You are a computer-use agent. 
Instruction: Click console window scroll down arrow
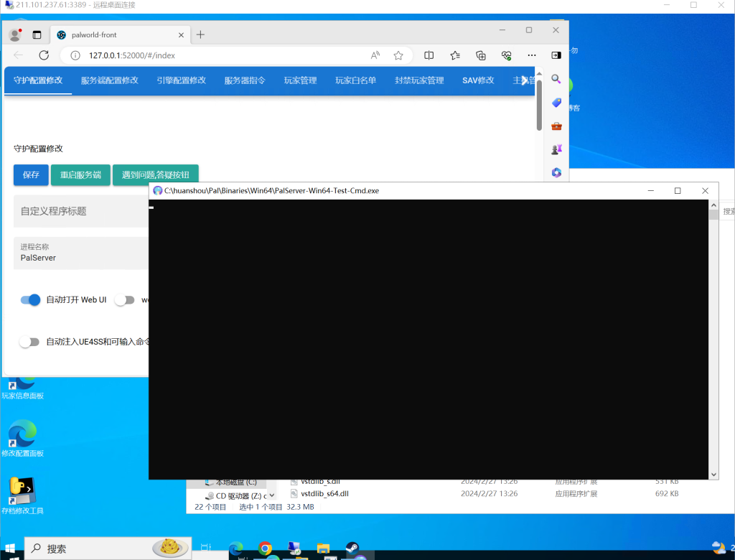pos(713,474)
